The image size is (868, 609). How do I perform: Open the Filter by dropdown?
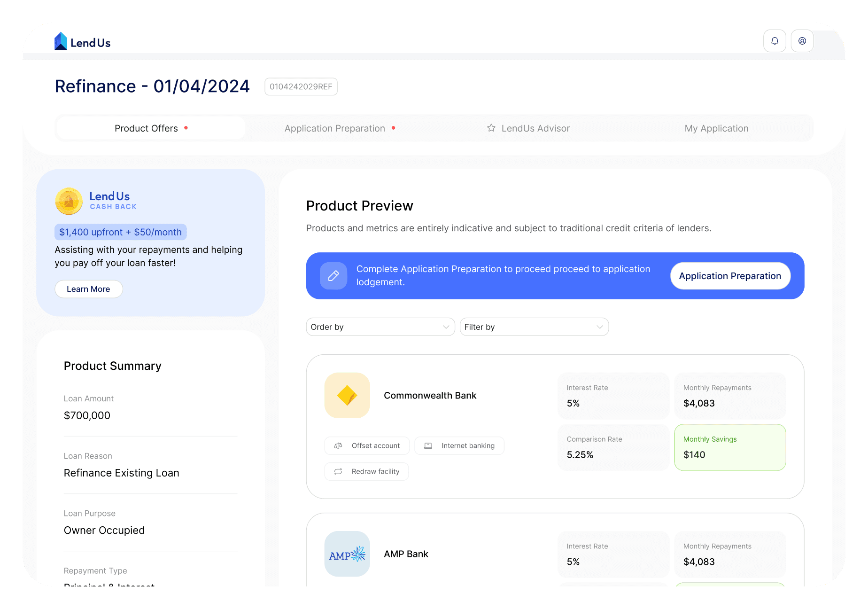point(534,327)
